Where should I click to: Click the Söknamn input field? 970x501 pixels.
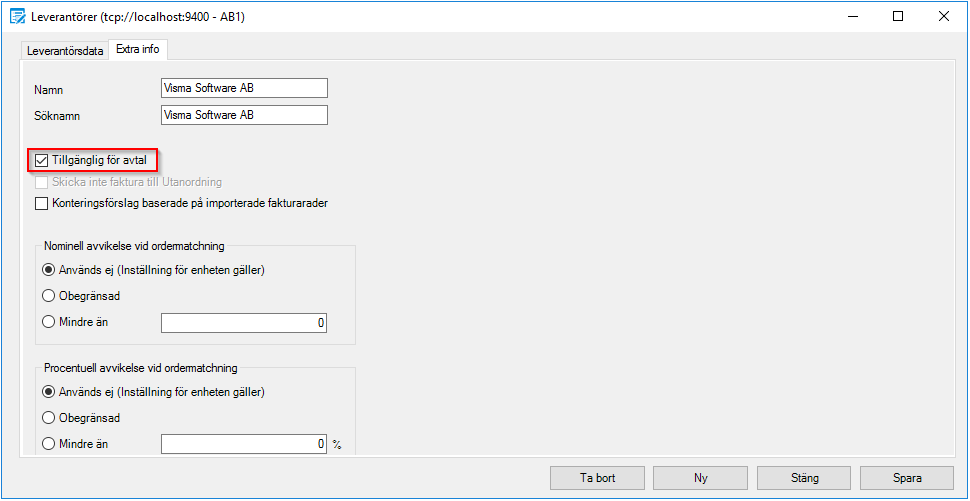244,115
